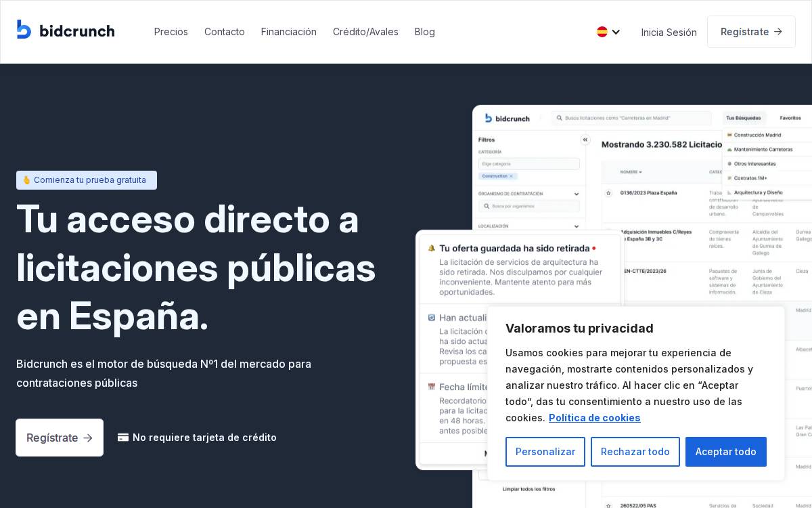The image size is (812, 508).
Task: Open the Contacto page link
Action: coord(225,32)
